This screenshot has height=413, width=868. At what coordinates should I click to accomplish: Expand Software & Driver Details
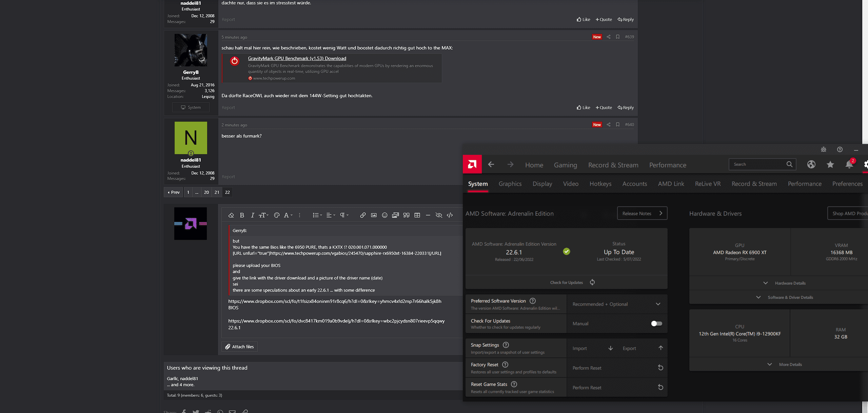point(785,297)
